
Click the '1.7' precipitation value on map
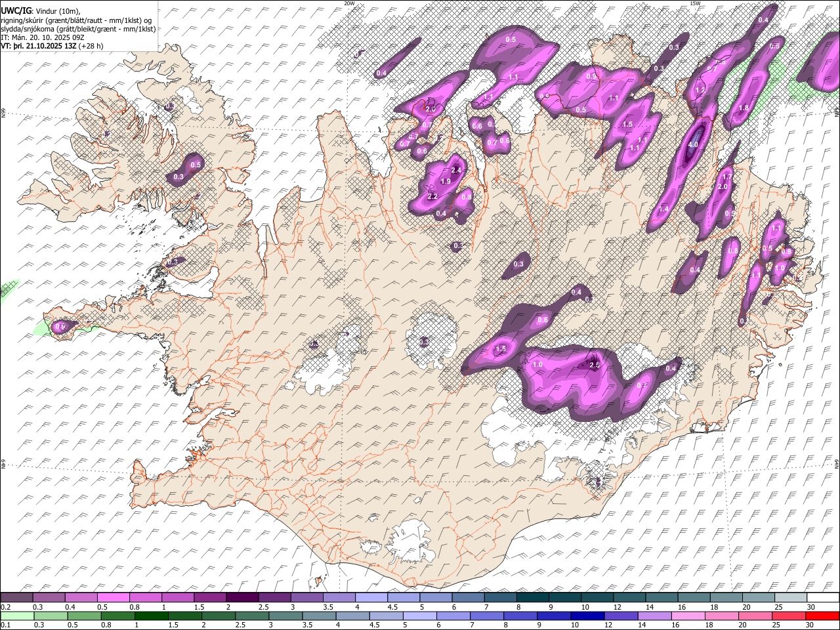pyautogui.click(x=727, y=177)
